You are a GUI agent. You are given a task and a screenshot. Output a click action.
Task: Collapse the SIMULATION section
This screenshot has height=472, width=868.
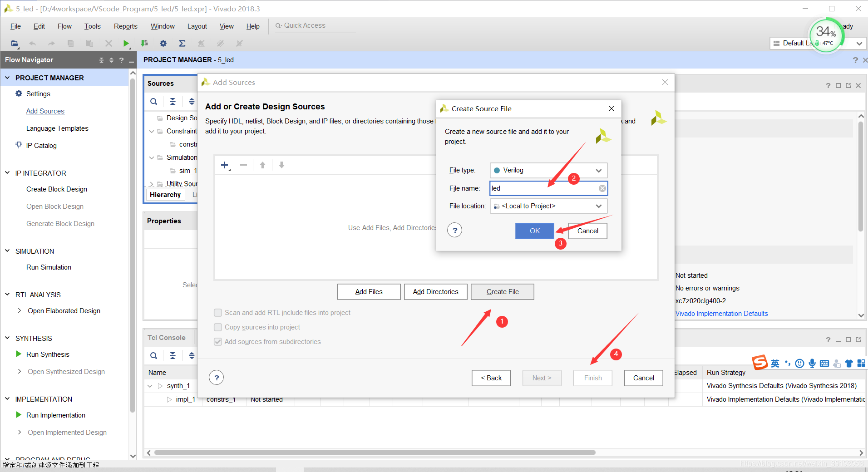coord(7,251)
